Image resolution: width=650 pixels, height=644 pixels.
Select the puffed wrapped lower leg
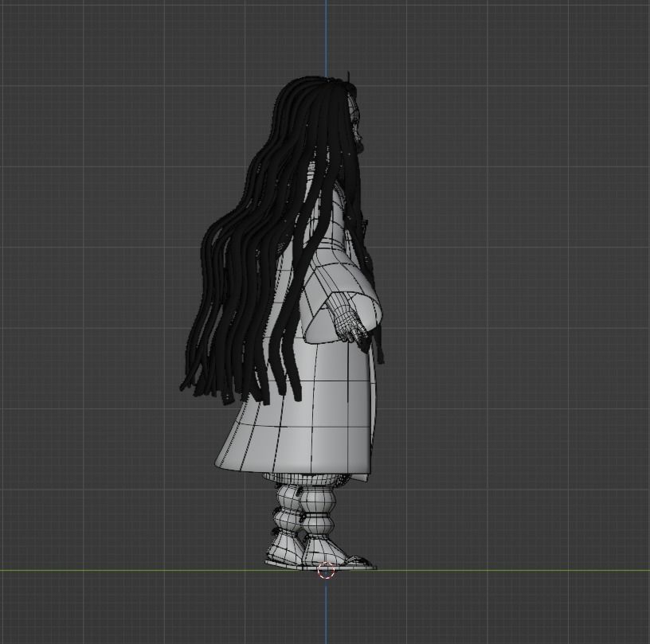pos(318,509)
